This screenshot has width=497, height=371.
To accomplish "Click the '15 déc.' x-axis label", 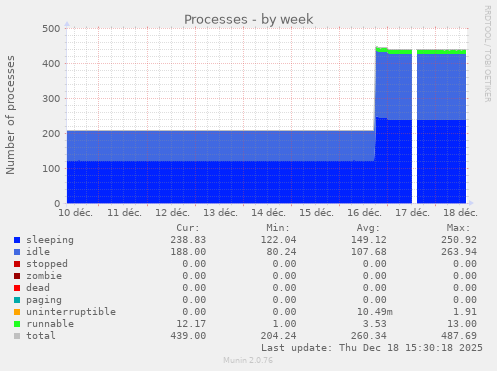I will point(316,213).
